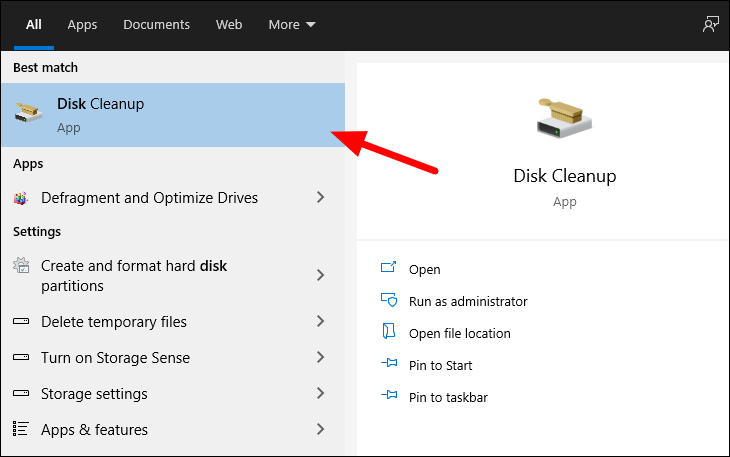This screenshot has width=730, height=457.
Task: Click the Disk Cleanup icon in Best match
Action: (28, 113)
